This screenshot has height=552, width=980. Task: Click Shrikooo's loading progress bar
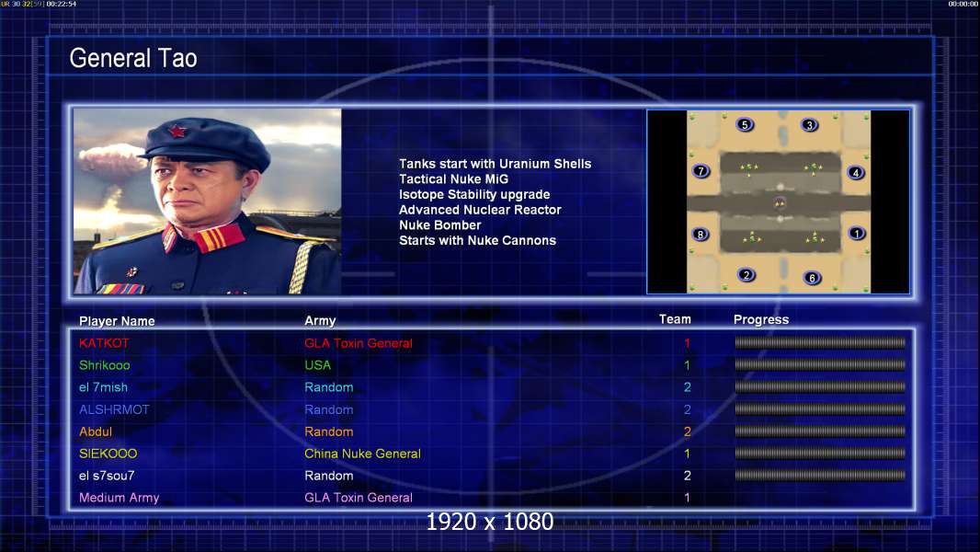click(x=820, y=364)
